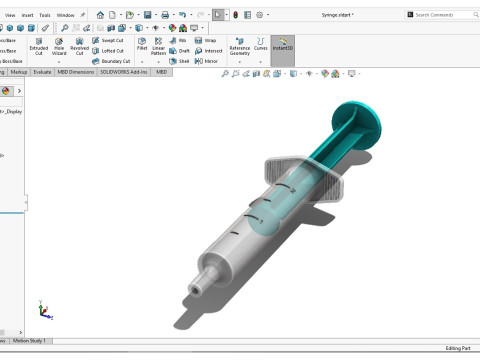Screen dimensions: 480x360
Task: Expand the Reference Geometry flyout arrow
Action: point(240,62)
